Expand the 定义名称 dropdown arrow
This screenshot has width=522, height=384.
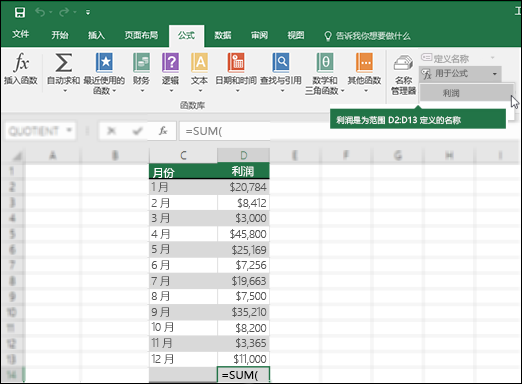[492, 58]
